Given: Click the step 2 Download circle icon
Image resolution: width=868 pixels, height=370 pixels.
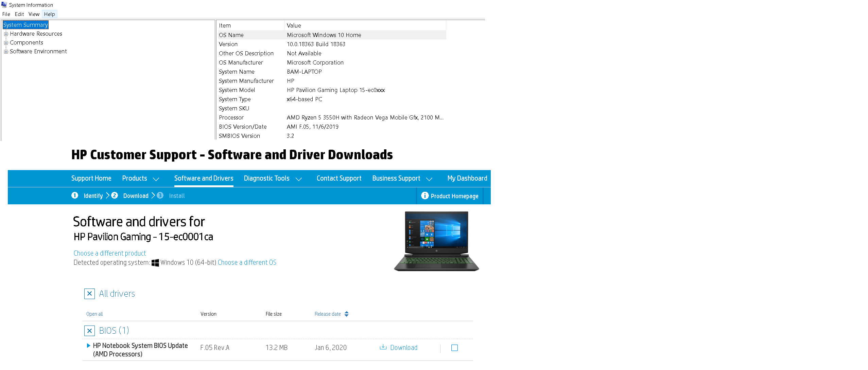Looking at the screenshot, I should click(115, 195).
